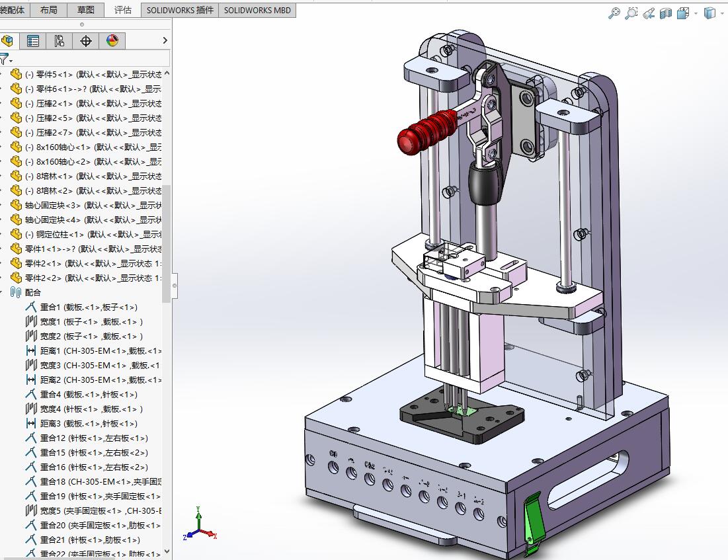
Task: Open the View Orientation dropdown arrow
Action: click(x=696, y=13)
